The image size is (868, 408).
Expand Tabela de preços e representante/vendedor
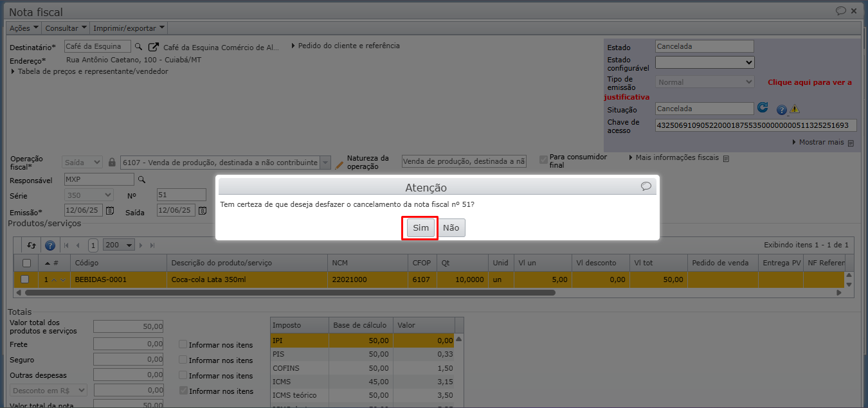pyautogui.click(x=89, y=71)
